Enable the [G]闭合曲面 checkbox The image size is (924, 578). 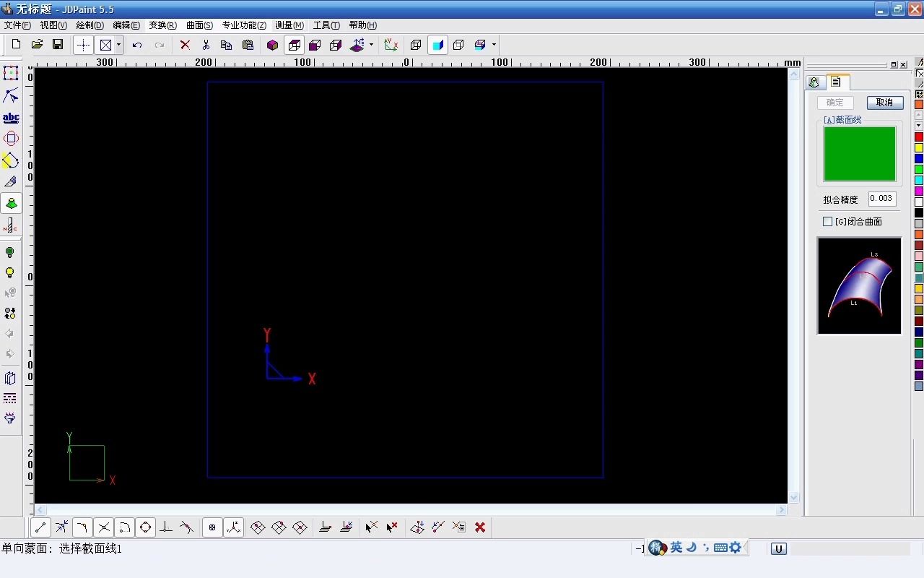click(827, 221)
